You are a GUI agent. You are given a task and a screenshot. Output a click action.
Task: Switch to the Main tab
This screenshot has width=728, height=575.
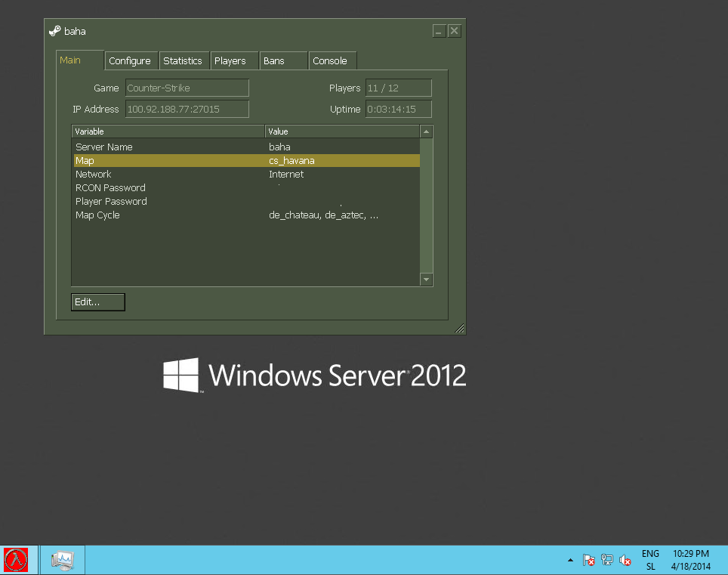(79, 60)
